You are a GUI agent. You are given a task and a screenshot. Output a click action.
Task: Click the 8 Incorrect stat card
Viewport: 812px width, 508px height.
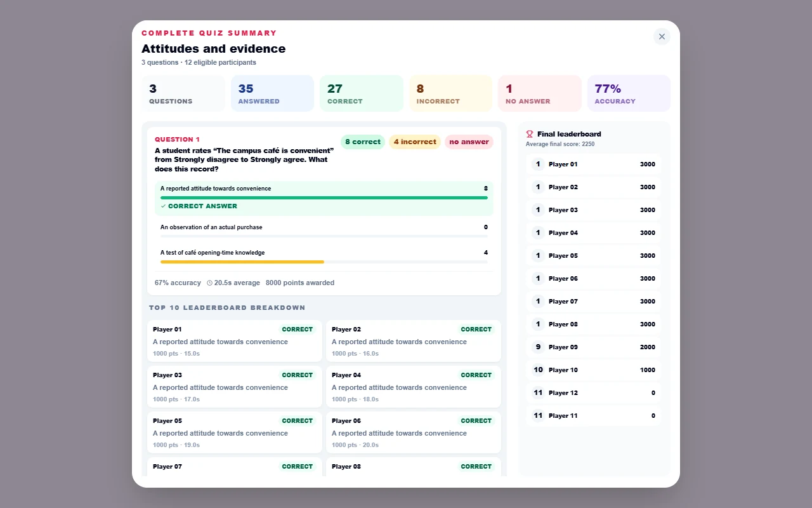pos(450,93)
